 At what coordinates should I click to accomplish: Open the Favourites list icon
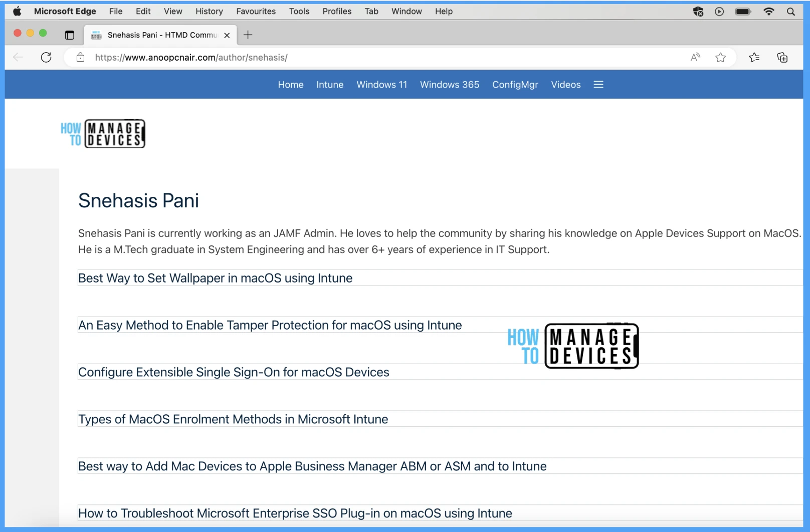click(754, 57)
